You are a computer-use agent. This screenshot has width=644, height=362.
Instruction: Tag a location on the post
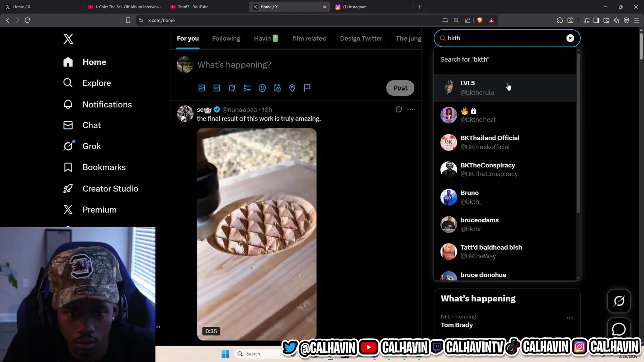coord(292,88)
